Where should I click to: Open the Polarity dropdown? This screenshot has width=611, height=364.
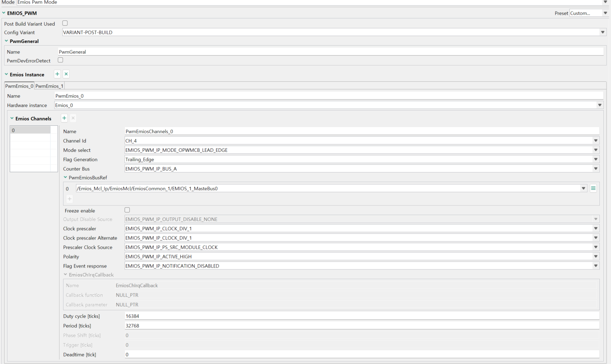[x=596, y=257]
